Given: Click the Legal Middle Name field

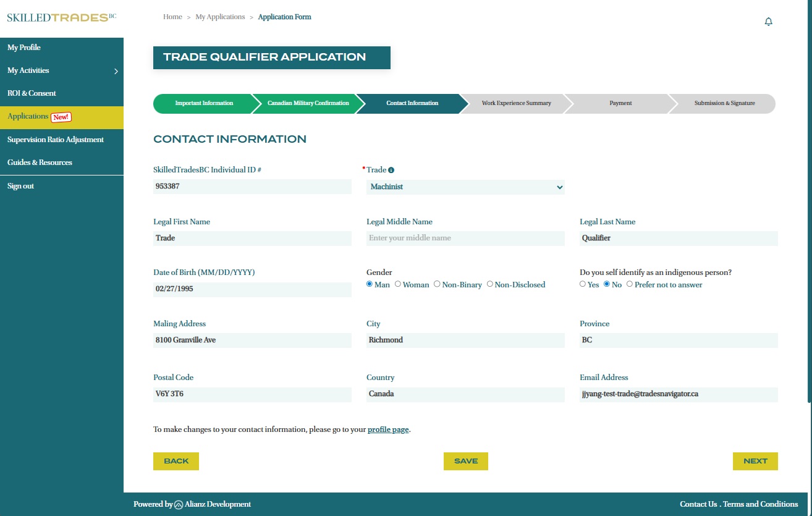Looking at the screenshot, I should click(465, 238).
